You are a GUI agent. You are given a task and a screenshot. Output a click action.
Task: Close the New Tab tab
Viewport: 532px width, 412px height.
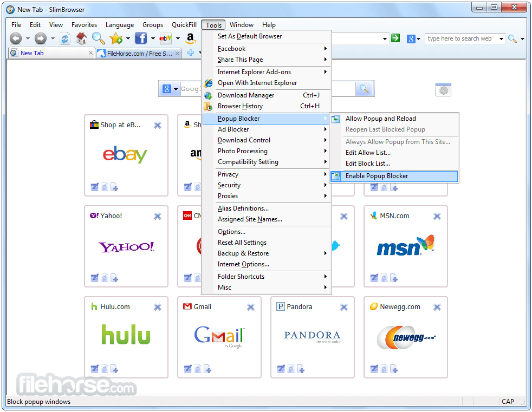(90, 53)
